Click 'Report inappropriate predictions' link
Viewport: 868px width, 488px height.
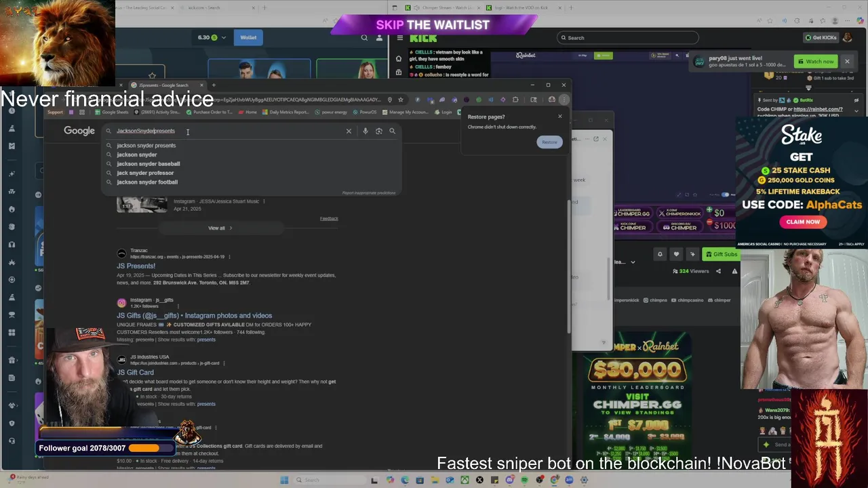(368, 192)
